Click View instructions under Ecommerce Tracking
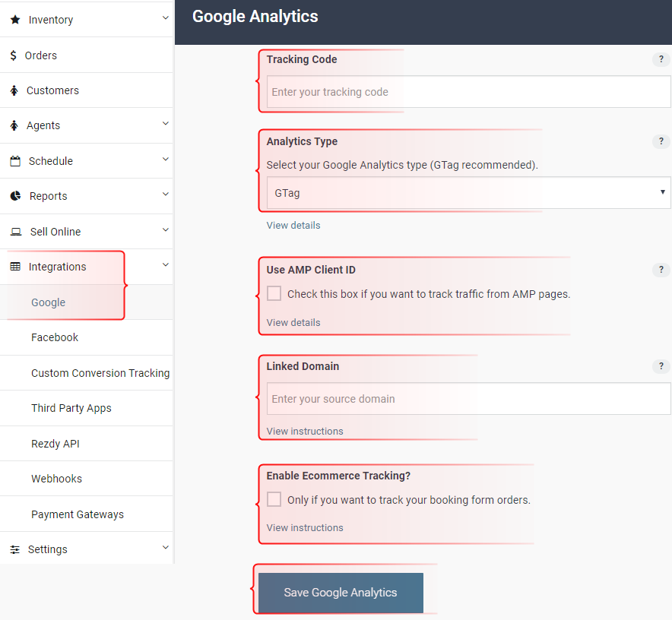The image size is (672, 620). click(305, 527)
